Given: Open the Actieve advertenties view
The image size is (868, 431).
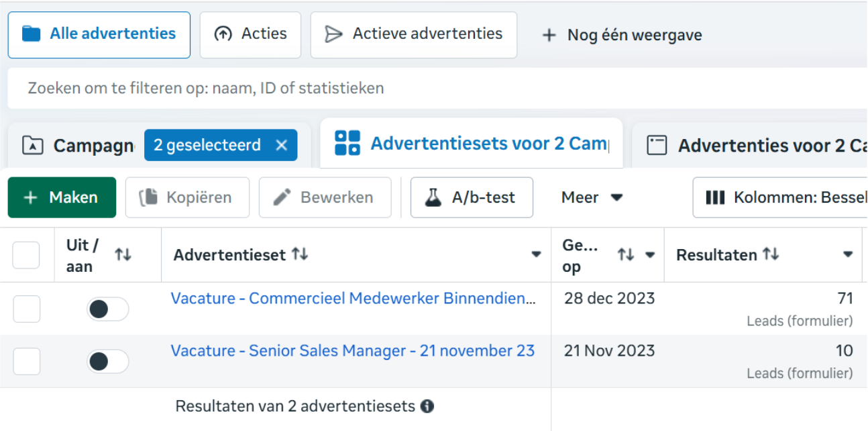Looking at the screenshot, I should coord(414,34).
